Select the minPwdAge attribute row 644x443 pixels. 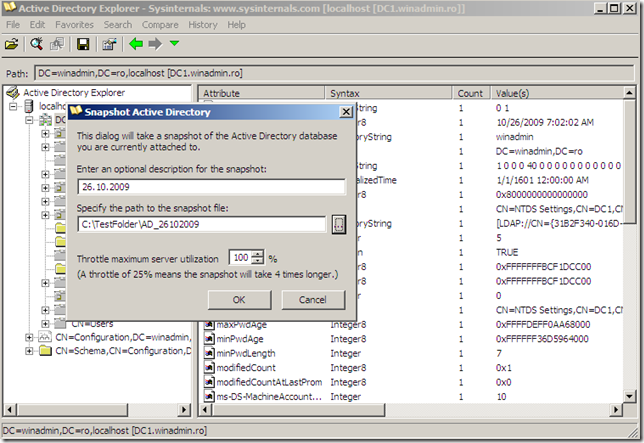point(413,339)
